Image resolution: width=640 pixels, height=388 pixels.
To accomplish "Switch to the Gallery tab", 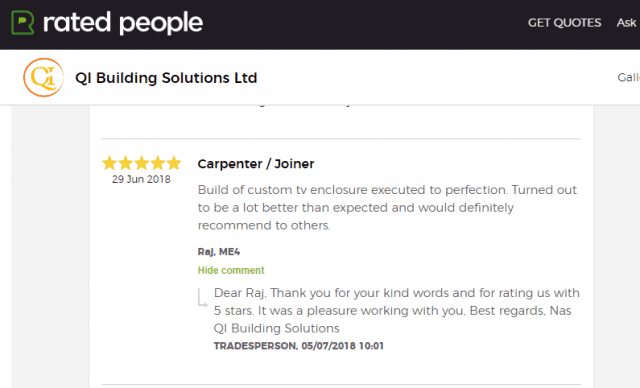I will click(629, 78).
